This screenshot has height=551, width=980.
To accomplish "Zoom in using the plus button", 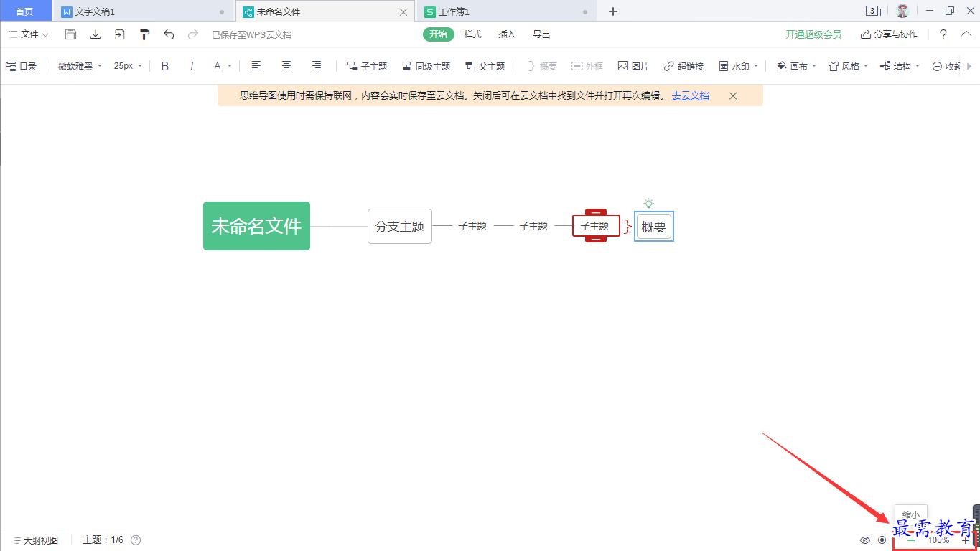I will (966, 540).
